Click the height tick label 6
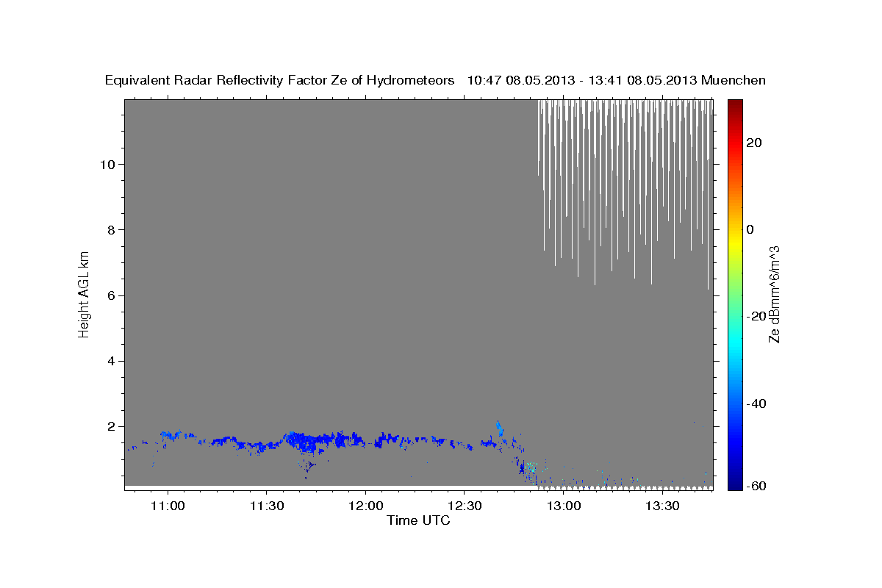This screenshot has width=882, height=588. tap(113, 295)
